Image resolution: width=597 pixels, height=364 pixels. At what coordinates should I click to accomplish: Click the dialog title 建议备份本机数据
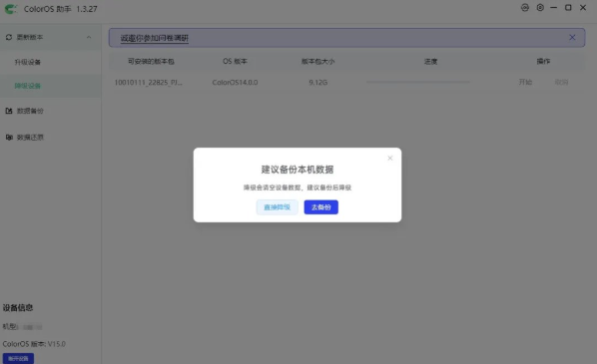click(x=298, y=170)
